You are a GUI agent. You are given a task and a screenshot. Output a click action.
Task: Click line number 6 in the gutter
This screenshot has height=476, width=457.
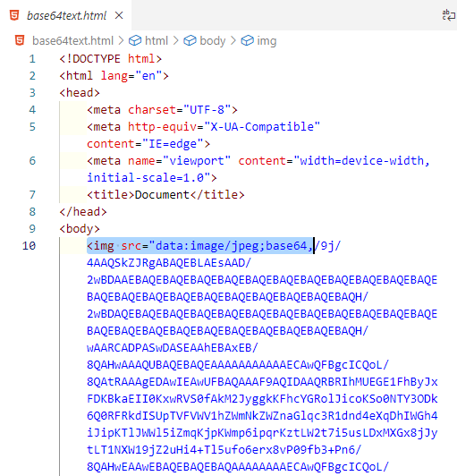pyautogui.click(x=32, y=160)
